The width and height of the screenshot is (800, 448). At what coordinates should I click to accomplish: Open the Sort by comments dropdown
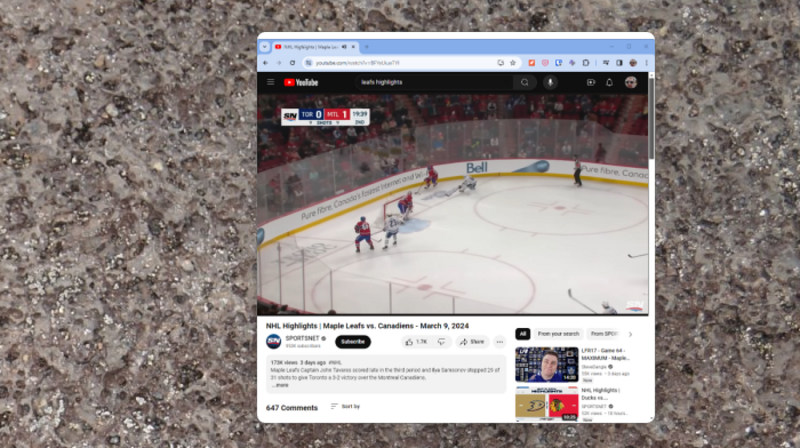click(x=345, y=407)
